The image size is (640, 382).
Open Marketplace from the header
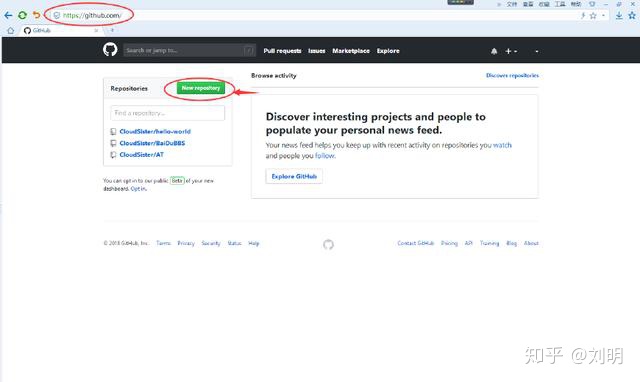point(351,51)
